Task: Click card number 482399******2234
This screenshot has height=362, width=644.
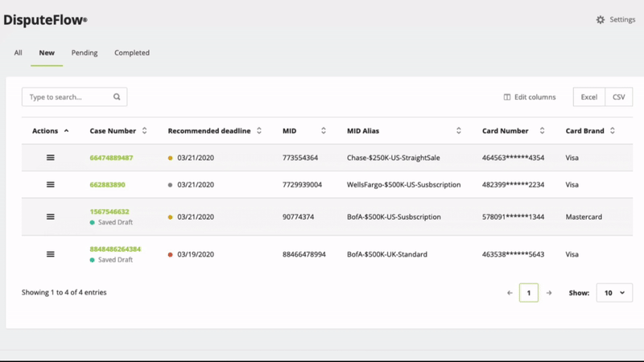Action: (513, 185)
